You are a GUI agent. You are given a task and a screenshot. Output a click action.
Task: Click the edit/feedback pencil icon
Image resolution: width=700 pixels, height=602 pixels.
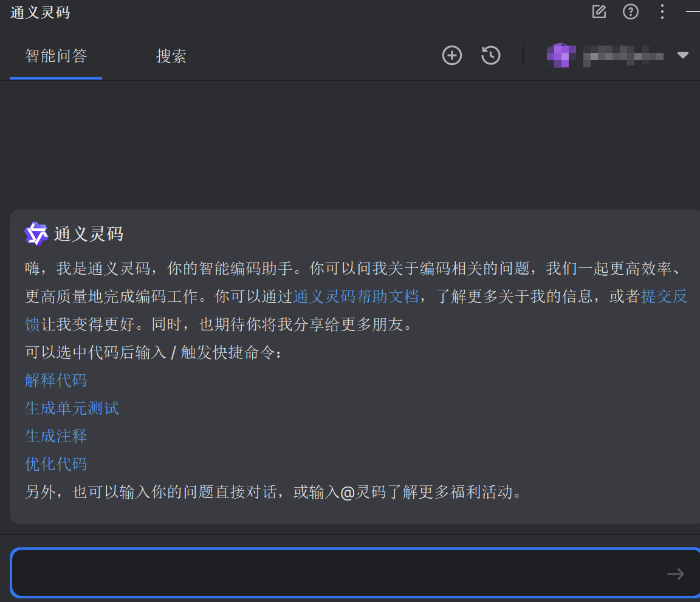[x=599, y=12]
